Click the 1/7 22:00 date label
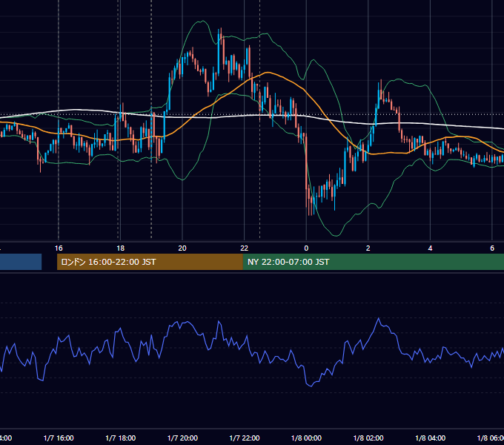Image resolution: width=504 pixels, height=445 pixels. click(245, 438)
